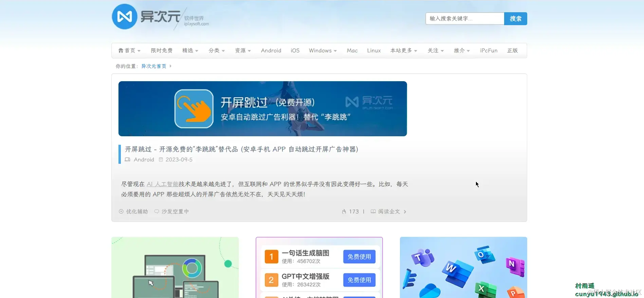The width and height of the screenshot is (644, 298).
Task: Go to the iOS nav section
Action: coord(295,51)
